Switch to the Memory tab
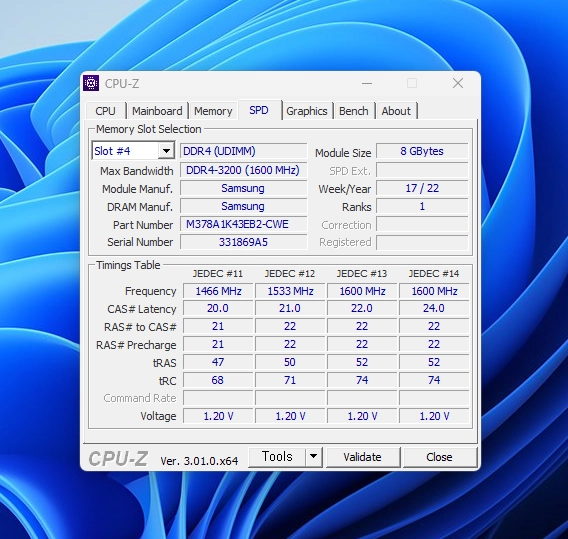 click(213, 111)
